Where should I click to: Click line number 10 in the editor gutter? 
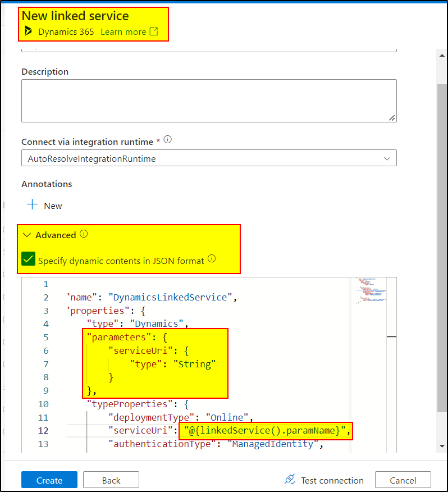(43, 404)
